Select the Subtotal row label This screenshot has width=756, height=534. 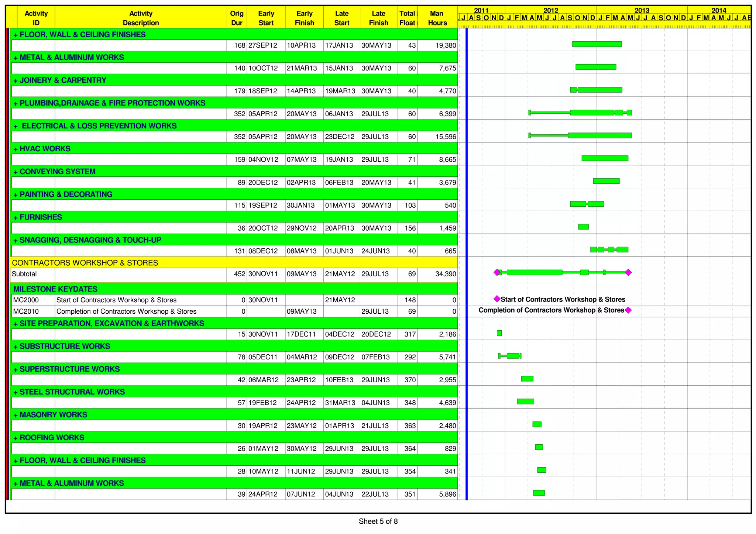tap(24, 274)
